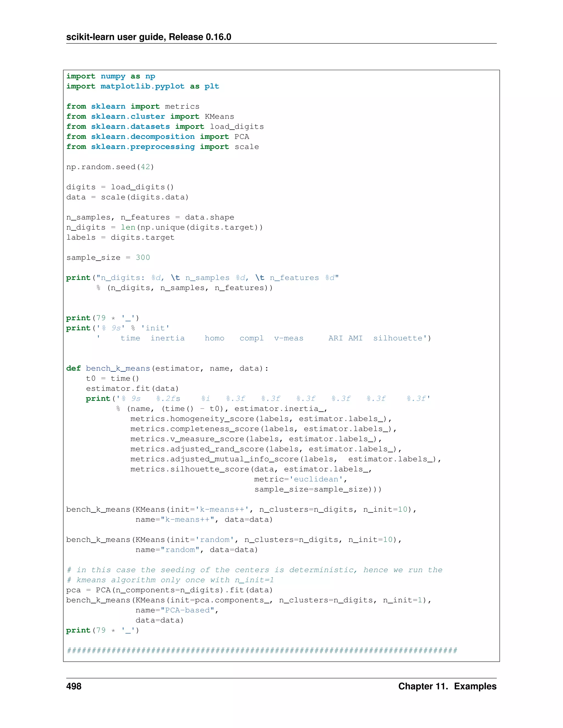Click the line name="PCA-based",
The height and width of the screenshot is (728, 563).
tap(177, 610)
